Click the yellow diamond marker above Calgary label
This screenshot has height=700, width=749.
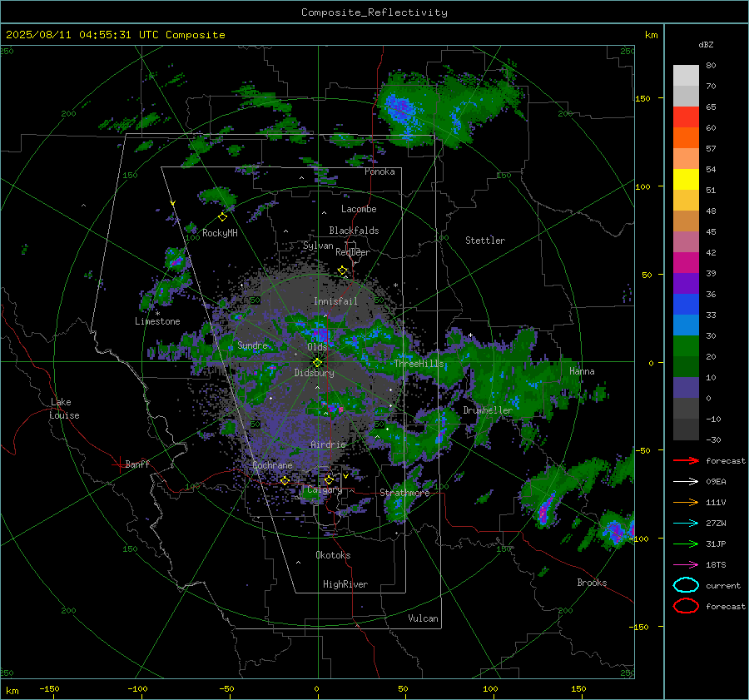tap(329, 479)
